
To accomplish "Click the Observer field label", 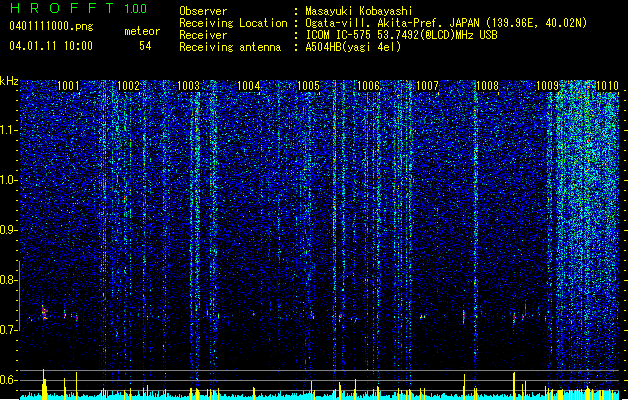I will (203, 11).
